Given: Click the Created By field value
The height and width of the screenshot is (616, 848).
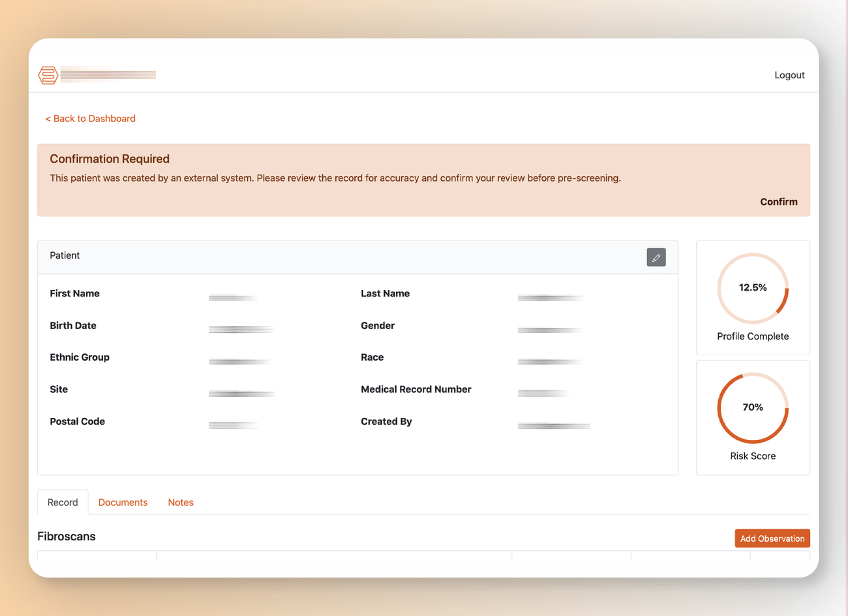Looking at the screenshot, I should 554,425.
